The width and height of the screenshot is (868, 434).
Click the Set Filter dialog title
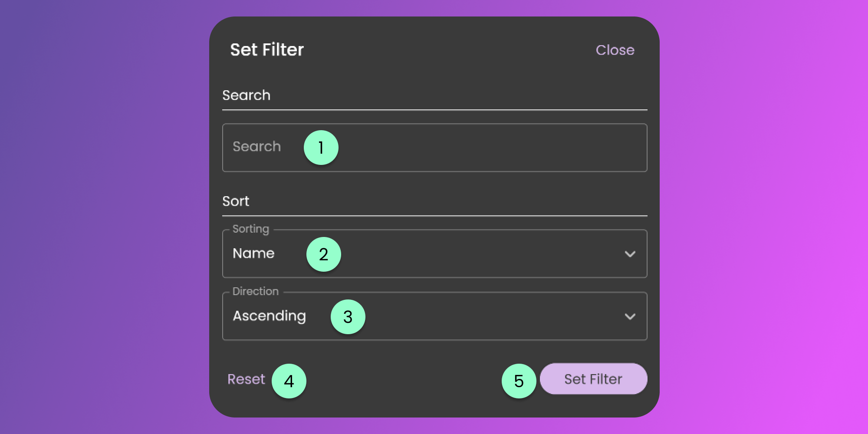coord(267,50)
